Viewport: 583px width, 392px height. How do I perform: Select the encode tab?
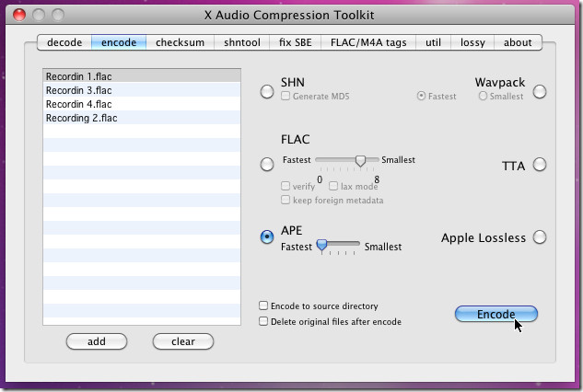pos(119,42)
